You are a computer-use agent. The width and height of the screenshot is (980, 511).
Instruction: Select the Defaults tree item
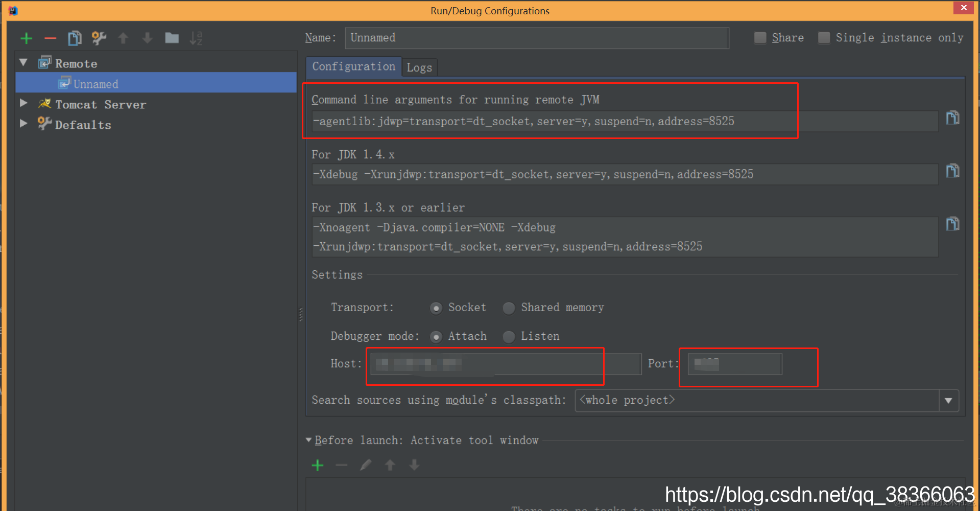(x=83, y=125)
